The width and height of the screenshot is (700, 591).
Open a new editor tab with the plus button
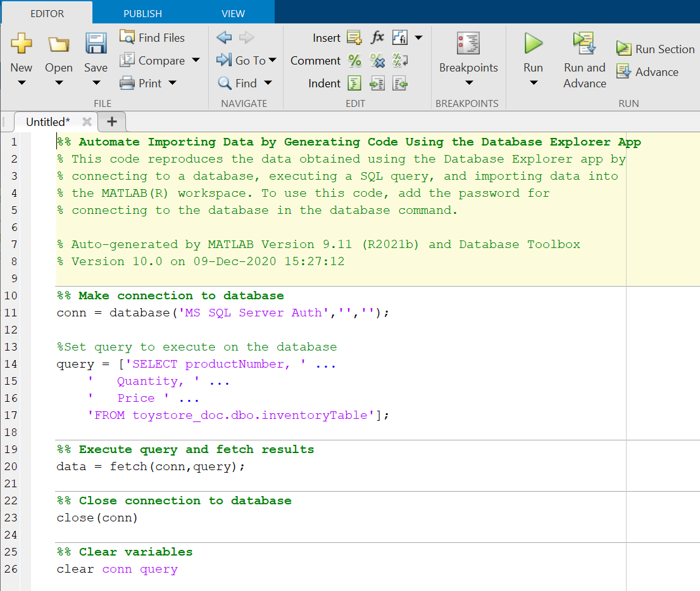pos(111,121)
